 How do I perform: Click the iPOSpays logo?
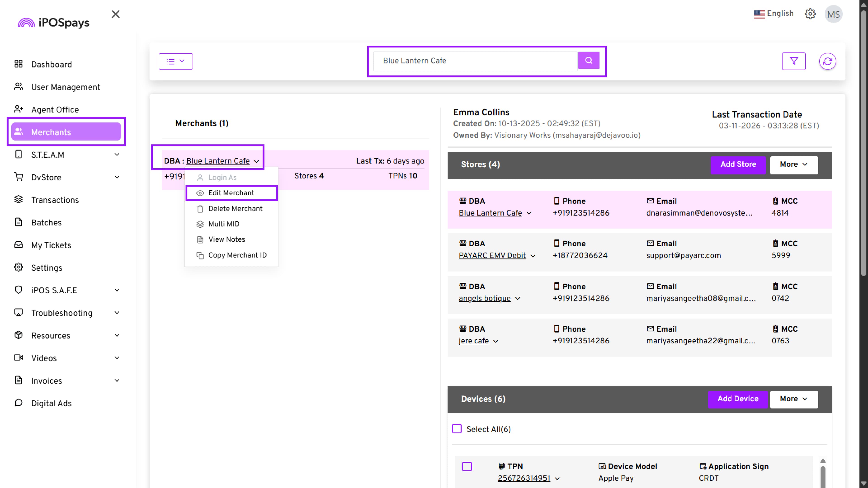54,23
